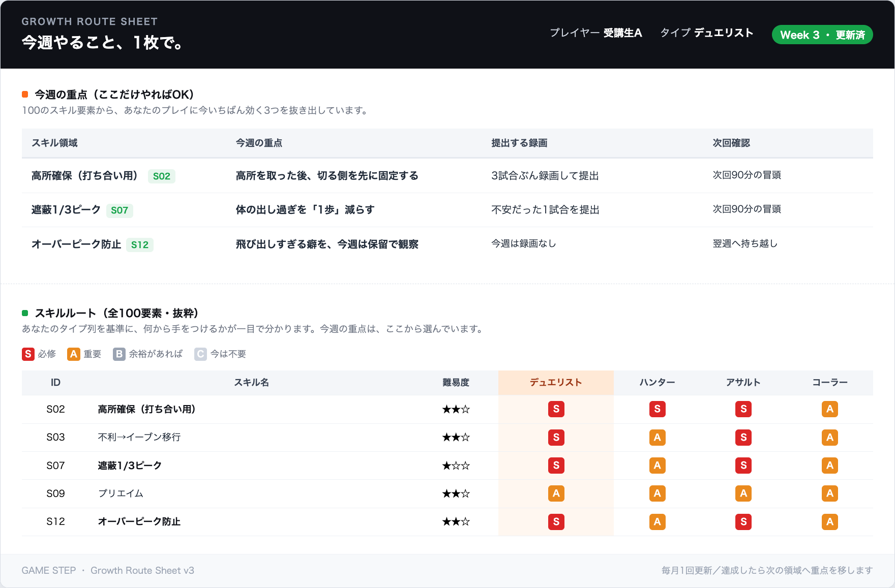The image size is (895, 588).
Task: Click the S12 tag beside オーバーピーク防止
Action: pyautogui.click(x=140, y=245)
